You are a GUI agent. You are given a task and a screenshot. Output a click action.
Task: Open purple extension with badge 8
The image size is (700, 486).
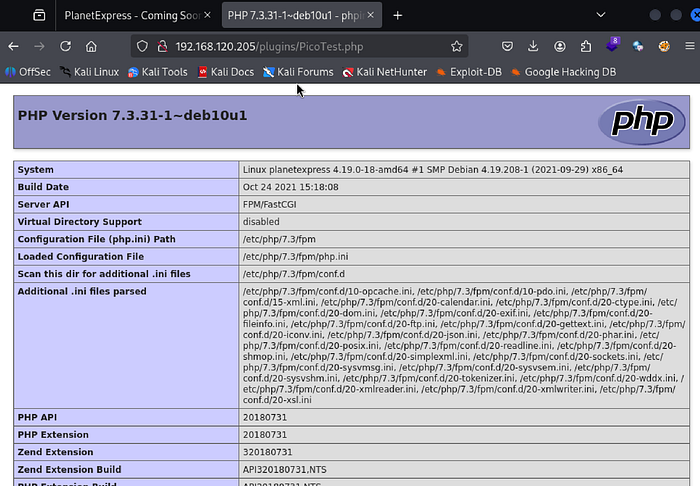pos(612,45)
